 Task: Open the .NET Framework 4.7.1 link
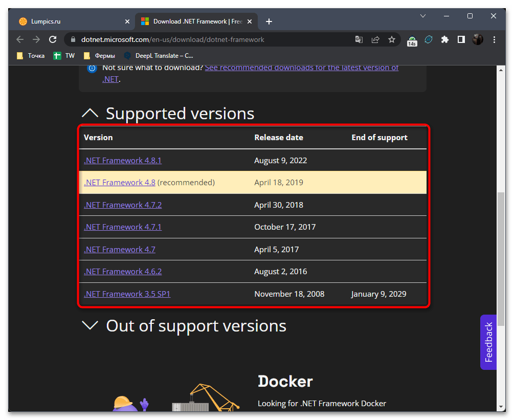point(123,227)
